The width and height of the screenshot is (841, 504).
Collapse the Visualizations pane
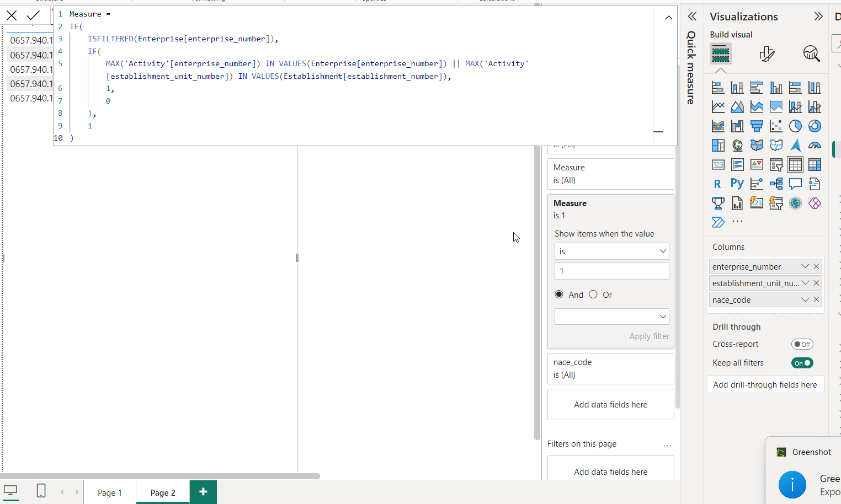click(x=818, y=17)
